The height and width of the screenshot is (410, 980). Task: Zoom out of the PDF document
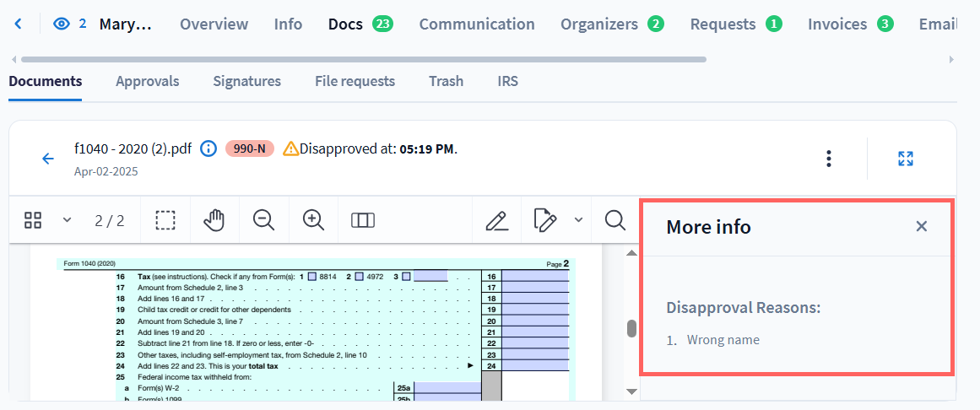(264, 220)
